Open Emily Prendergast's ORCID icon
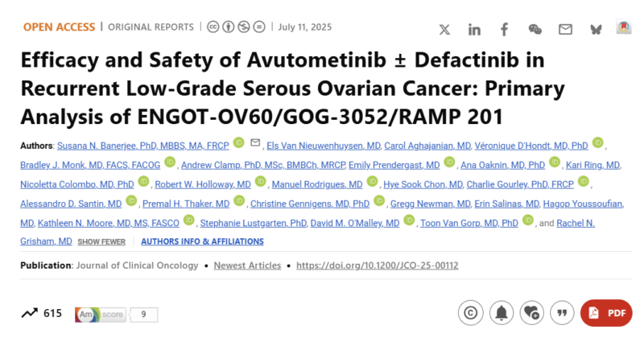This screenshot has width=644, height=346. 450,162
